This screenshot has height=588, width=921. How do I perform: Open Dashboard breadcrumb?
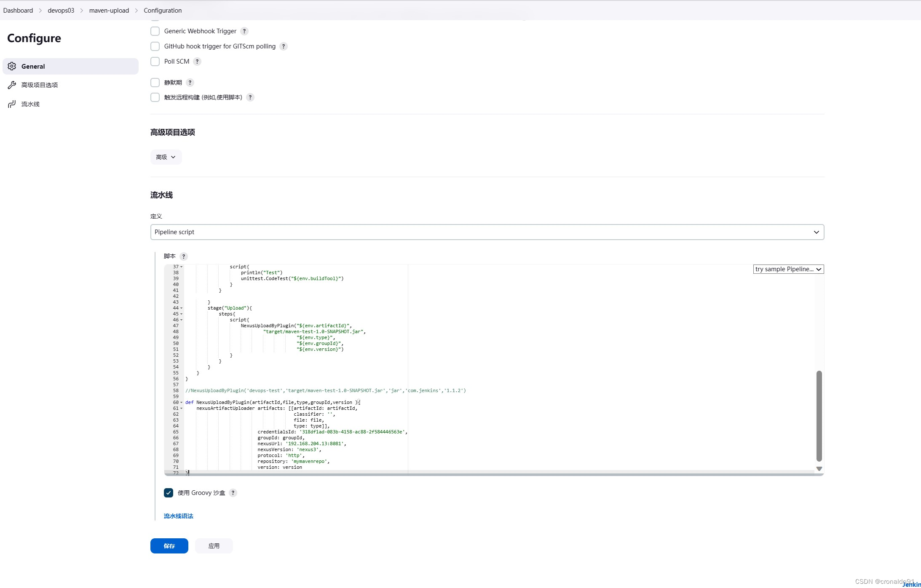click(18, 11)
